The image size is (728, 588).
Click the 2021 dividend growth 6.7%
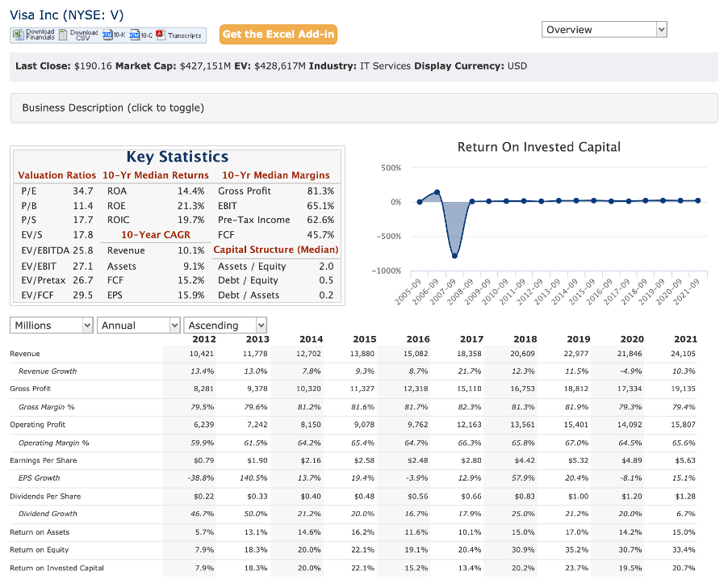pyautogui.click(x=686, y=514)
